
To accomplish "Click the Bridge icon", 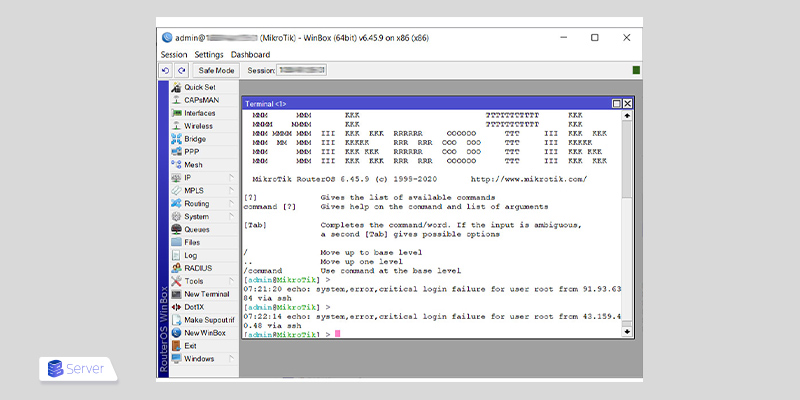I will tap(176, 139).
